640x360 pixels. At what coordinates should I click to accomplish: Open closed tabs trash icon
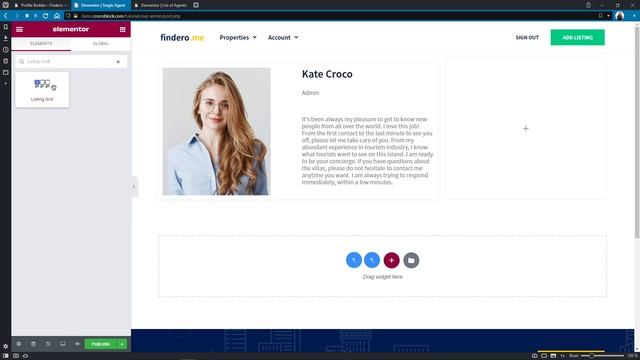pyautogui.click(x=588, y=5)
